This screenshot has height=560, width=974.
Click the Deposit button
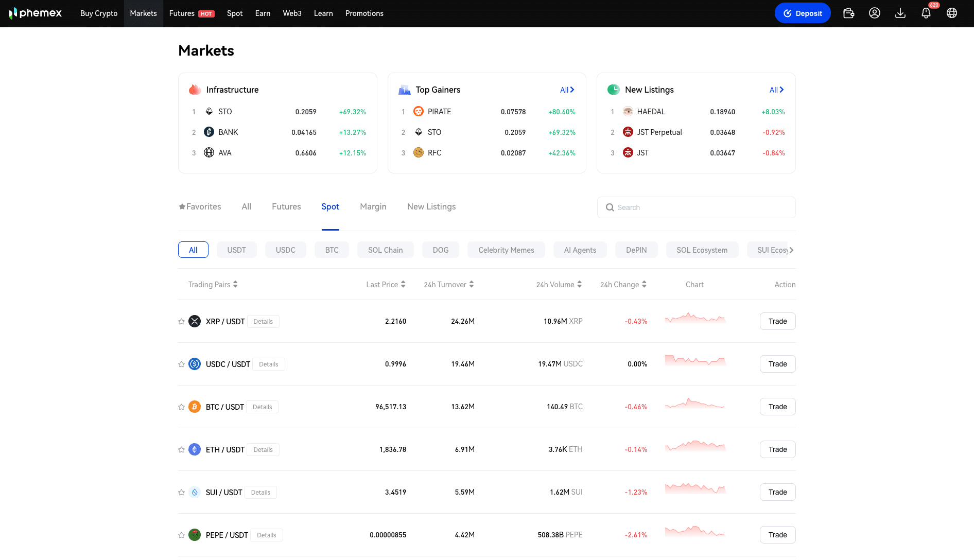click(x=803, y=13)
